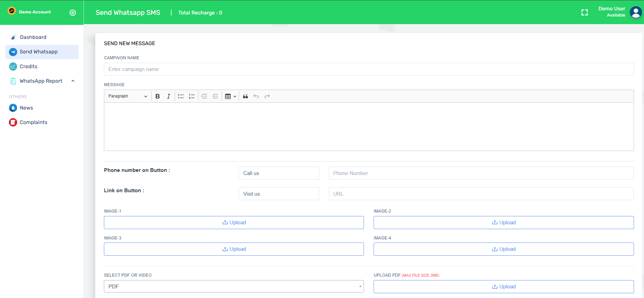Decrease indent in message editor
This screenshot has width=644, height=298.
coord(215,96)
